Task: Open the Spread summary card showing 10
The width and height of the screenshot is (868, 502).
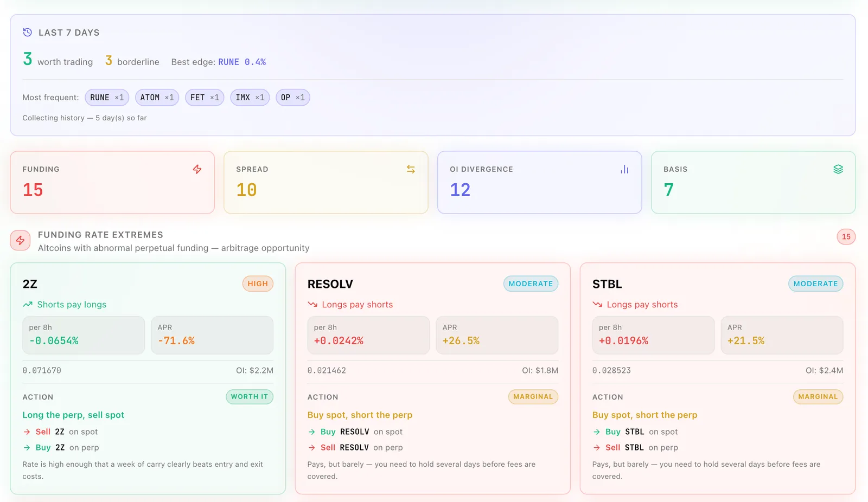Action: [x=326, y=182]
